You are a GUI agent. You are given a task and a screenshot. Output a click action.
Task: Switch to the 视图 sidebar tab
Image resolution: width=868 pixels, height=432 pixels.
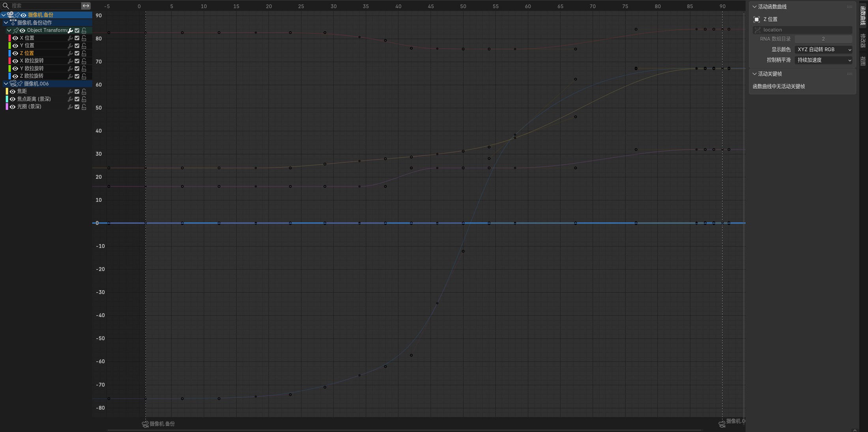coord(863,61)
